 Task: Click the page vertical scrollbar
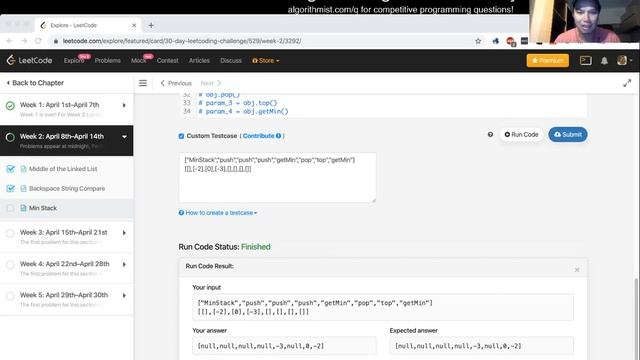pos(636,318)
